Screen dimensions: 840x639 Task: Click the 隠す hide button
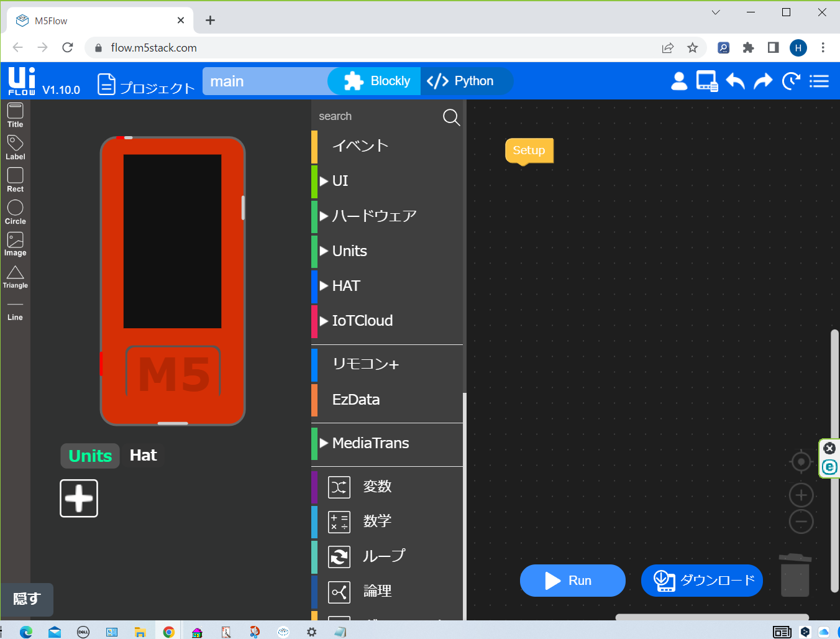pos(27,599)
